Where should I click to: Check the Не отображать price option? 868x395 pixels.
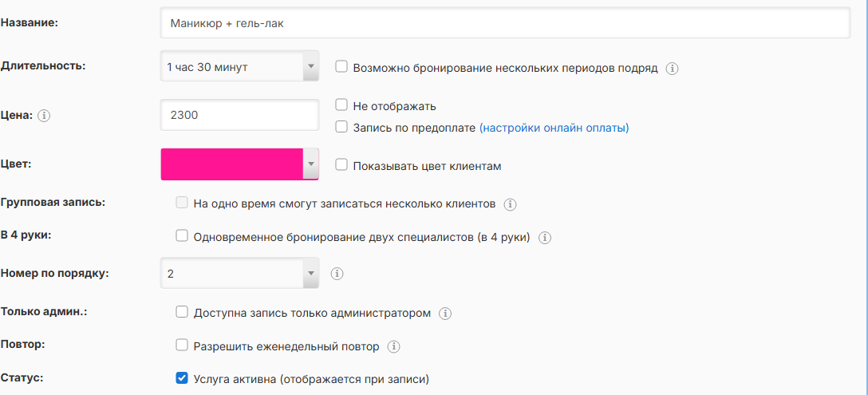click(x=341, y=105)
